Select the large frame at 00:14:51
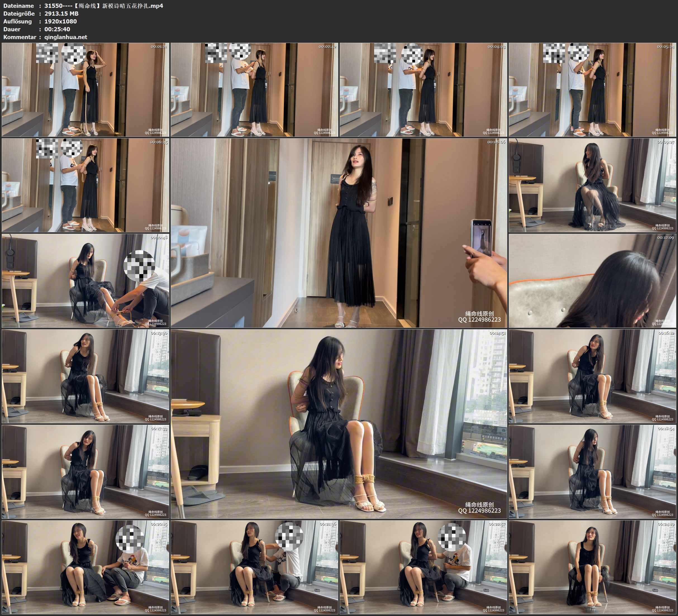 (339, 424)
